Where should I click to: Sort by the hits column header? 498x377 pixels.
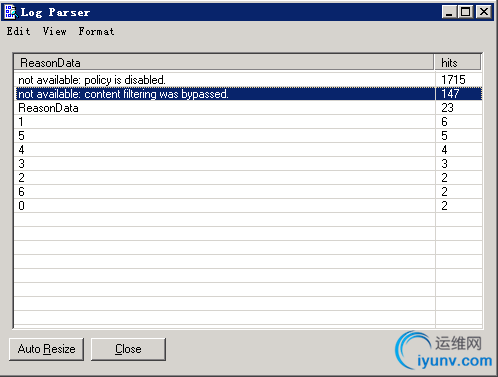coord(458,62)
